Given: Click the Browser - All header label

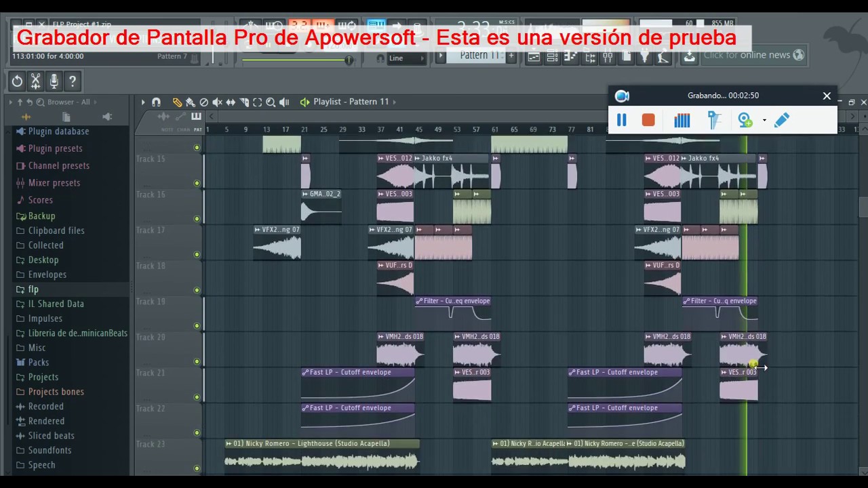Looking at the screenshot, I should pos(68,102).
